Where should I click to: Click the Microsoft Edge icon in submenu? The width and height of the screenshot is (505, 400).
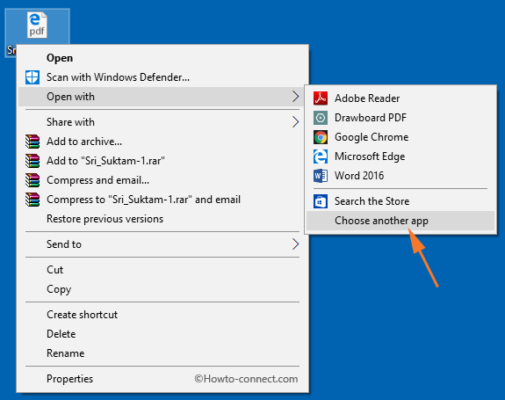click(x=320, y=156)
